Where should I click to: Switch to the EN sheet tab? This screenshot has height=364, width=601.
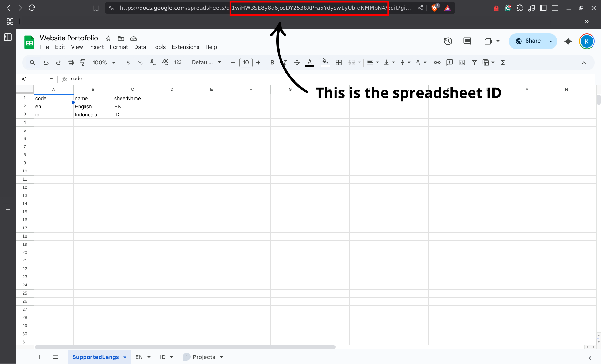(x=139, y=357)
